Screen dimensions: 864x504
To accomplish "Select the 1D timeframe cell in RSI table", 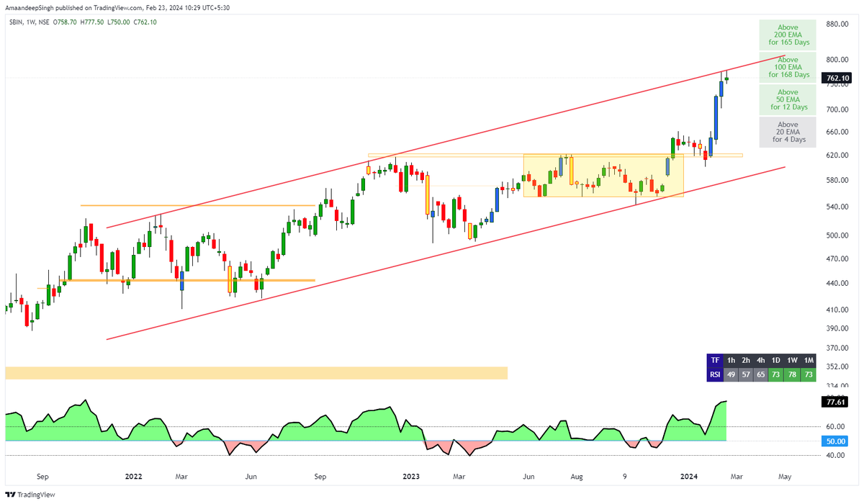I will pyautogui.click(x=776, y=360).
